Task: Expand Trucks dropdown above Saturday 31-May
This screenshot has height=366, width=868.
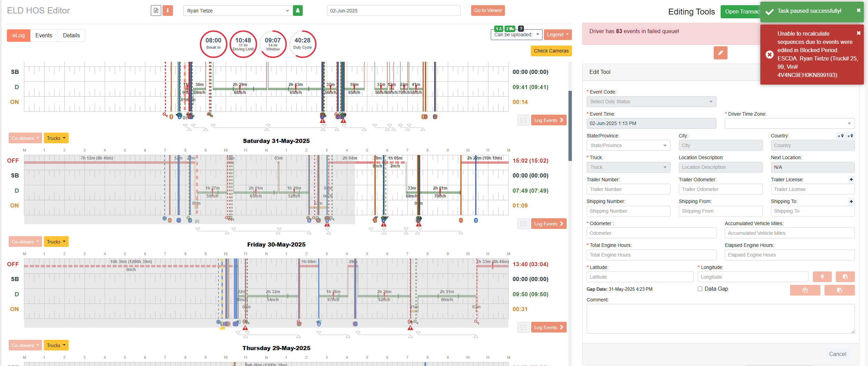Action: click(x=56, y=138)
